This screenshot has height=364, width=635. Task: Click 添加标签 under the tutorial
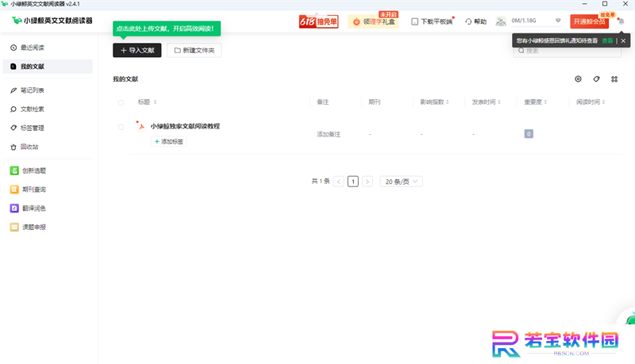click(x=168, y=141)
